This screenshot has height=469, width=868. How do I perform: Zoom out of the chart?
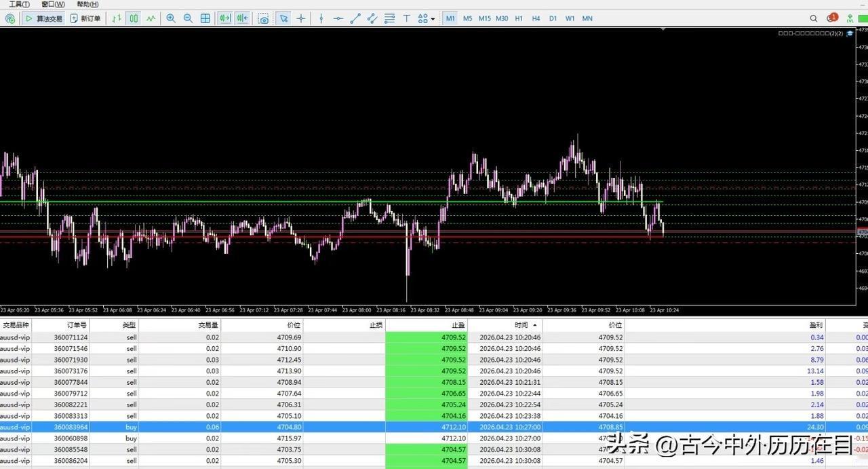[188, 18]
